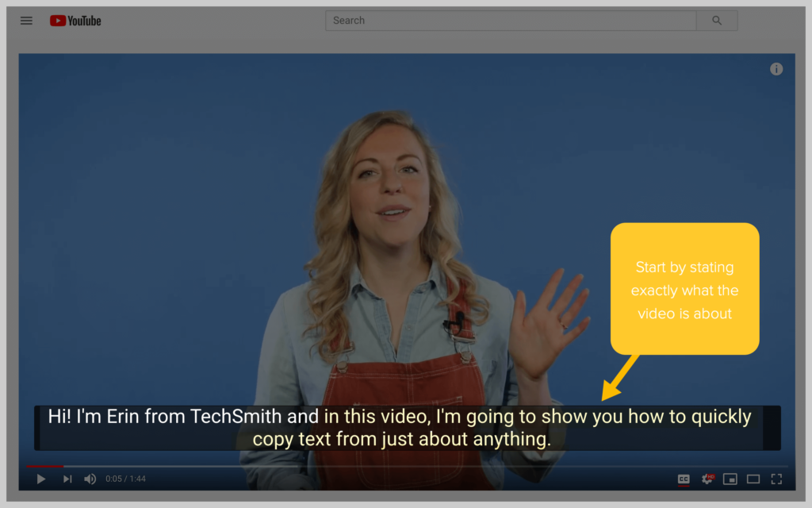Skip to the next video
The image size is (812, 508).
coord(67,479)
